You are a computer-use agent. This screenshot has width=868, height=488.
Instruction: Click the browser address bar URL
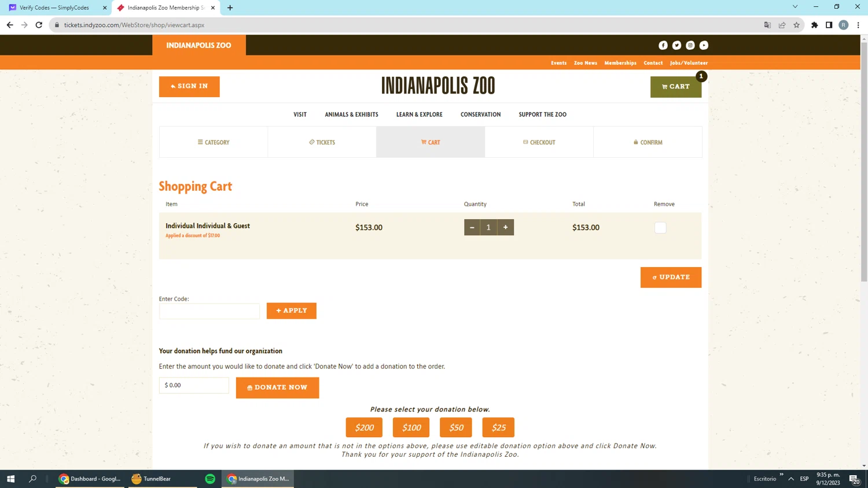coord(134,25)
